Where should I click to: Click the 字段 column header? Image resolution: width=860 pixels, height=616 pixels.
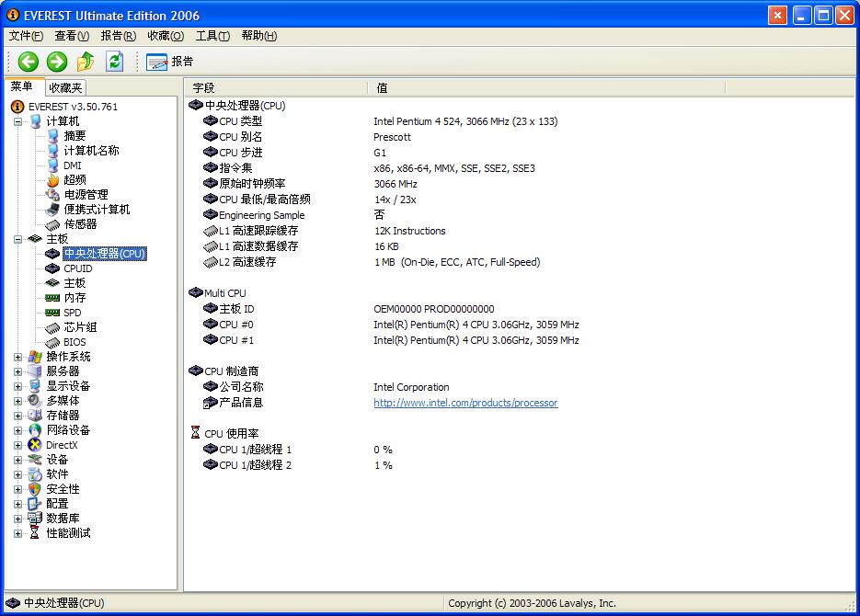[x=277, y=87]
